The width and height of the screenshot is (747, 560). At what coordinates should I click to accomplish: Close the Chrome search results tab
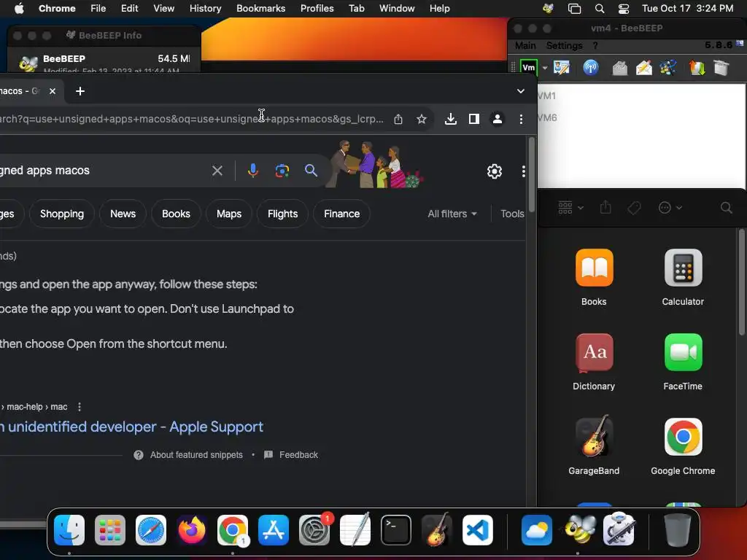click(x=53, y=91)
